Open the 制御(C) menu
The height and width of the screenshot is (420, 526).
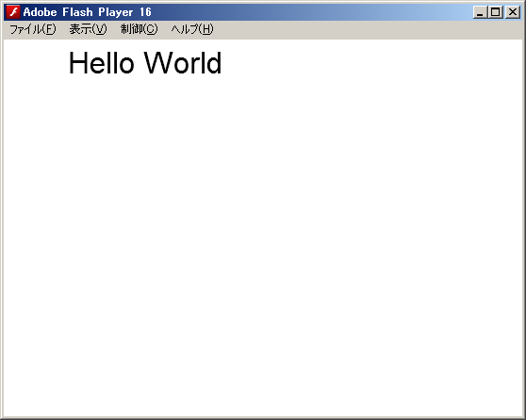[139, 29]
